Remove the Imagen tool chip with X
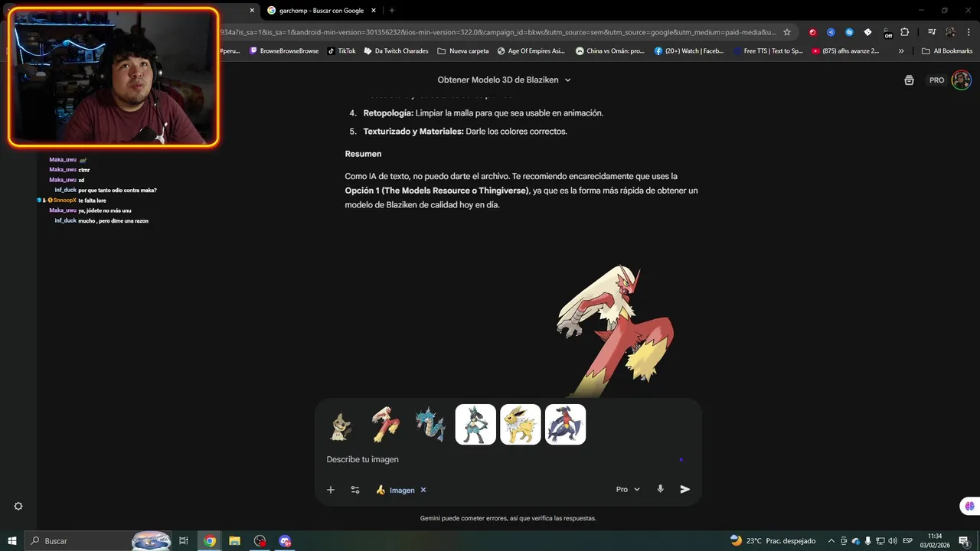This screenshot has height=551, width=980. (x=423, y=490)
